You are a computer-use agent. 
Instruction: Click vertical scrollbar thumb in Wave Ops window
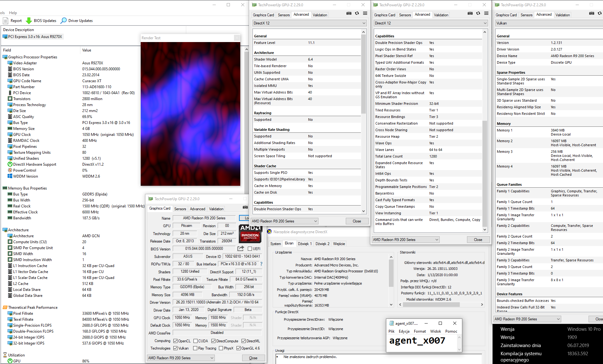coord(485,174)
